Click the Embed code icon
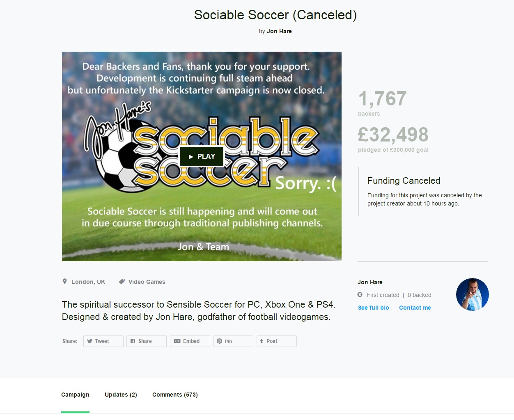Screen dimensions: 514x420 pyautogui.click(x=177, y=341)
